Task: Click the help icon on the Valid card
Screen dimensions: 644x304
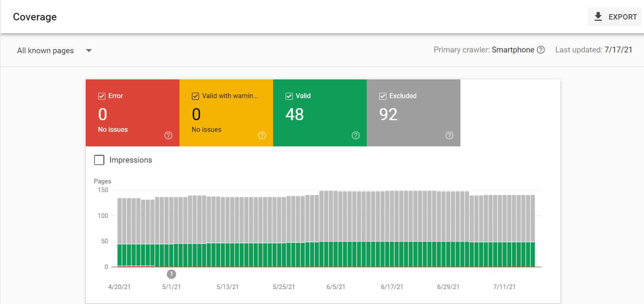Action: [356, 135]
